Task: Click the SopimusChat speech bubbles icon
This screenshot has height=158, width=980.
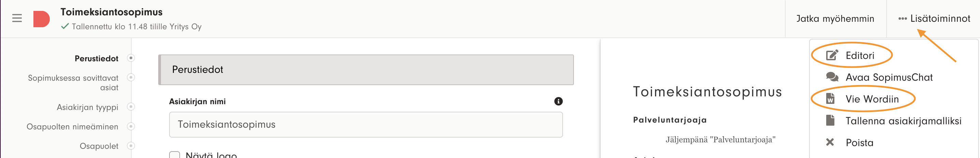Action: (x=832, y=77)
